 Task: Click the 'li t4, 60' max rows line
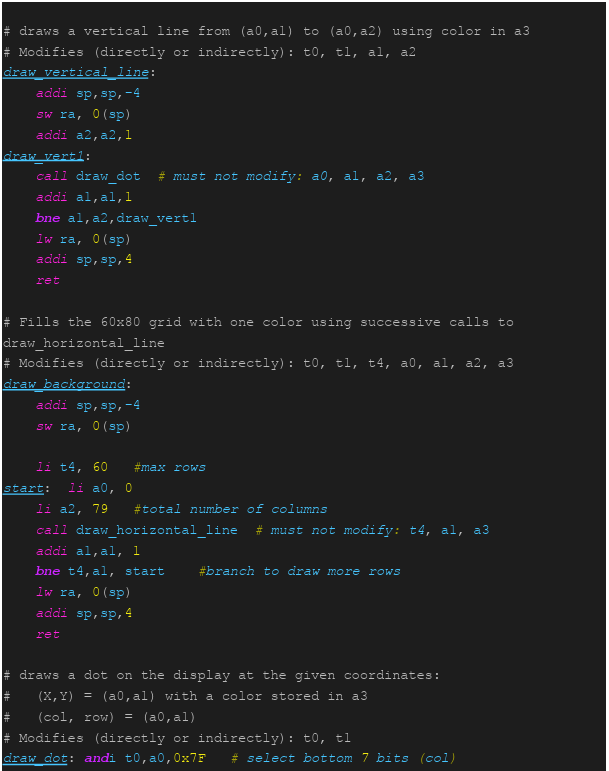pos(72,467)
